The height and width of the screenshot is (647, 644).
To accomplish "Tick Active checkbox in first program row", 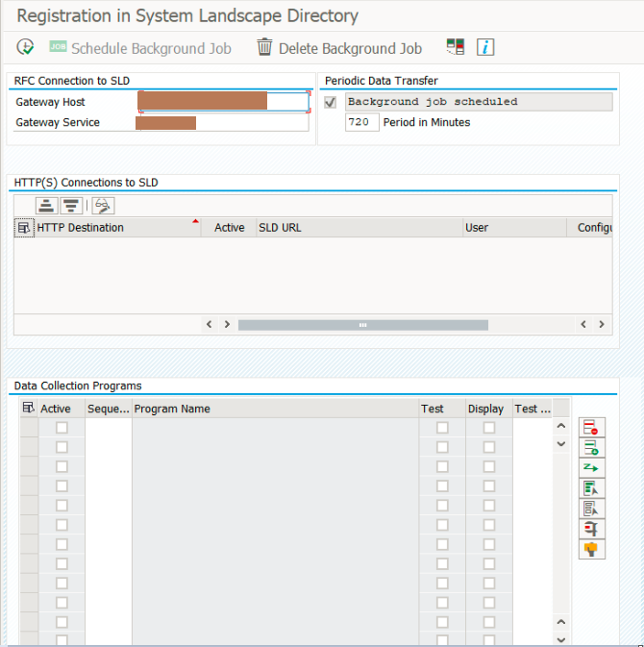I will (x=62, y=428).
